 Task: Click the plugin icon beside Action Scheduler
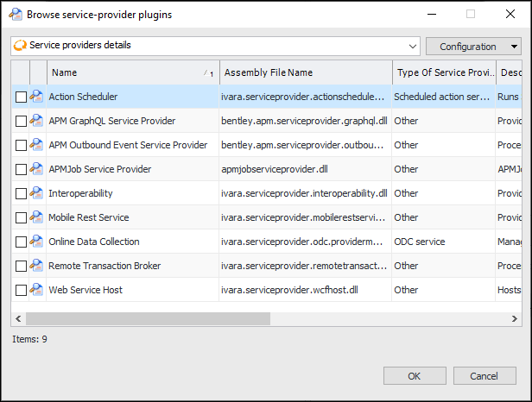point(36,97)
